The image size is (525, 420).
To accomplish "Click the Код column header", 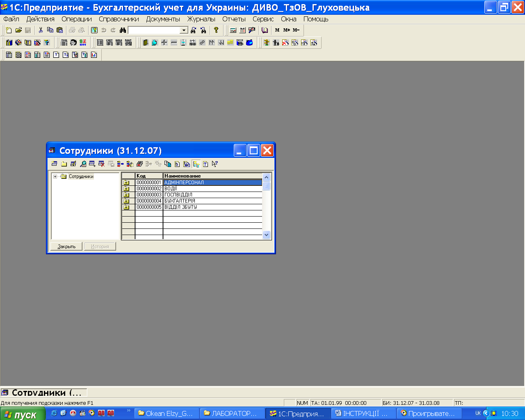I will (149, 176).
